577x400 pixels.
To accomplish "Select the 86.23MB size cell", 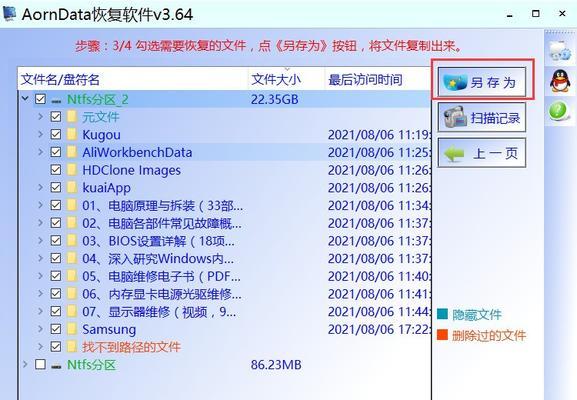I will pyautogui.click(x=276, y=365).
